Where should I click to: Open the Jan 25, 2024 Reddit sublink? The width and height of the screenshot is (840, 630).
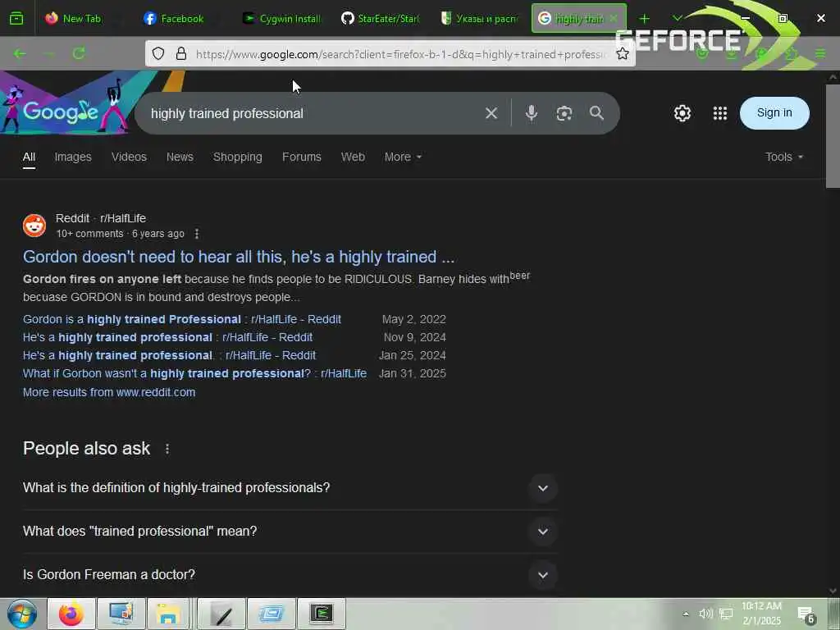[x=169, y=356]
